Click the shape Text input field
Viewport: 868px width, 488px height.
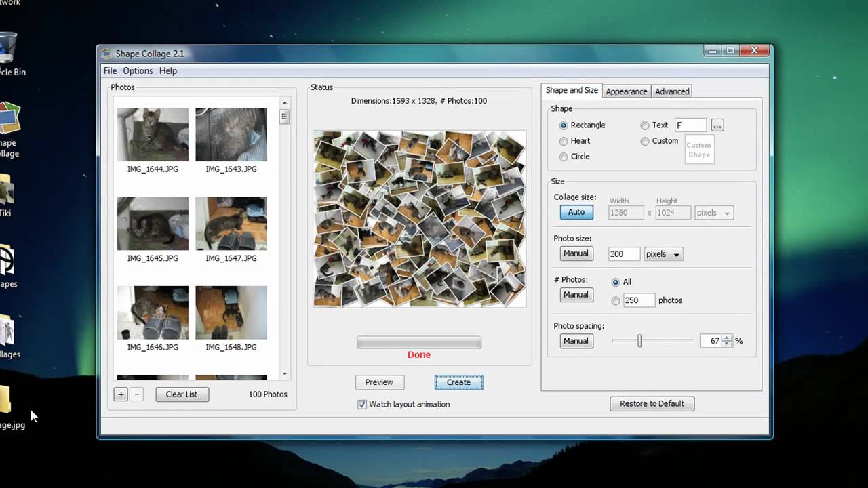pyautogui.click(x=690, y=125)
